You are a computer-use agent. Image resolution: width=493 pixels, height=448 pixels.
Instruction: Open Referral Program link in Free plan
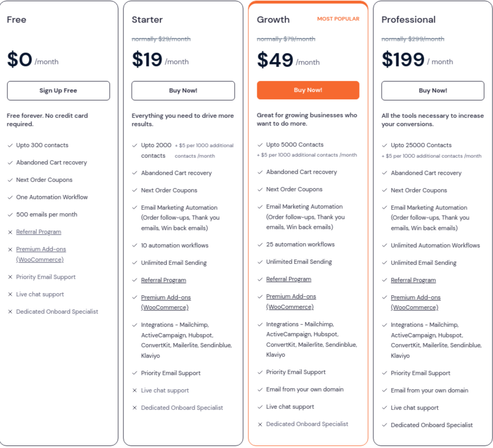[x=39, y=232]
